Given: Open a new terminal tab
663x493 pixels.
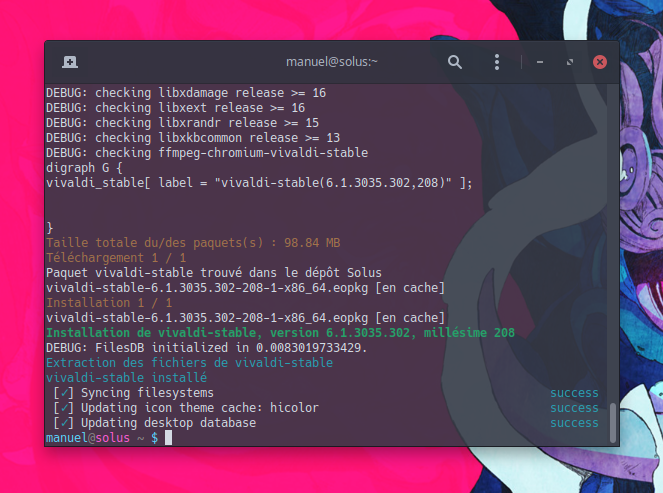Looking at the screenshot, I should click(70, 62).
